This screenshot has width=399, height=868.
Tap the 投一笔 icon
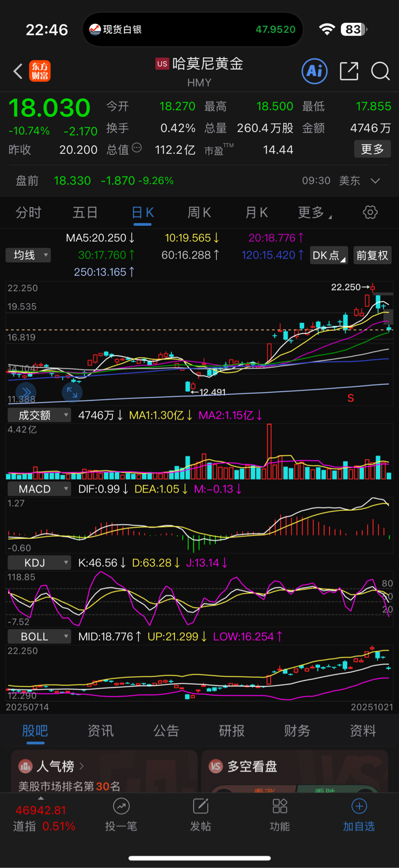tap(121, 806)
